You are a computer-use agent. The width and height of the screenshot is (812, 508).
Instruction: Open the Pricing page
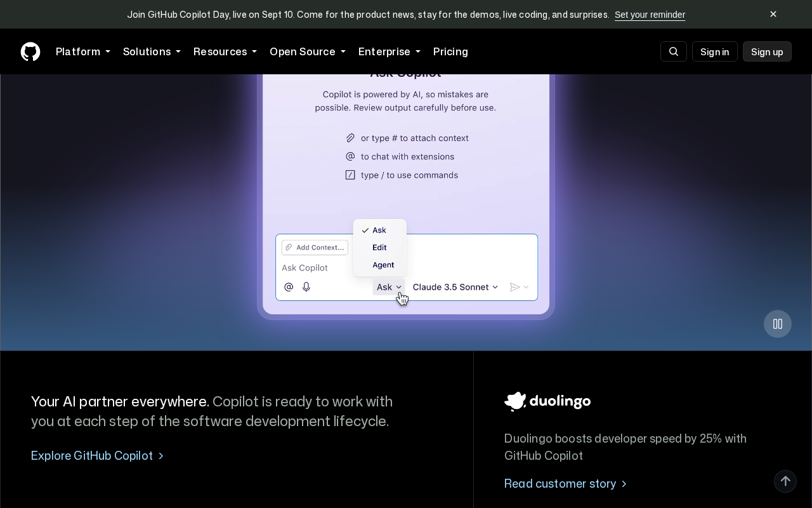(450, 51)
